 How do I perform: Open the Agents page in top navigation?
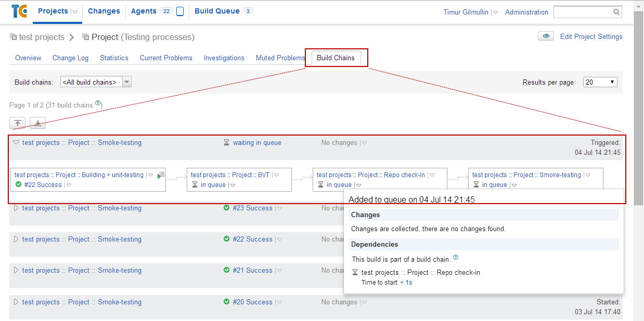(144, 11)
